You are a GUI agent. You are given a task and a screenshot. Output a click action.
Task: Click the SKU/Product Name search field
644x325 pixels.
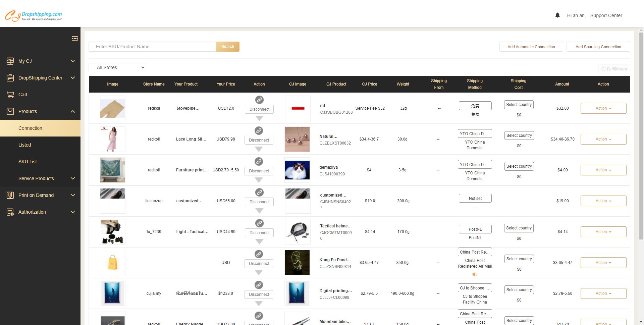click(152, 47)
